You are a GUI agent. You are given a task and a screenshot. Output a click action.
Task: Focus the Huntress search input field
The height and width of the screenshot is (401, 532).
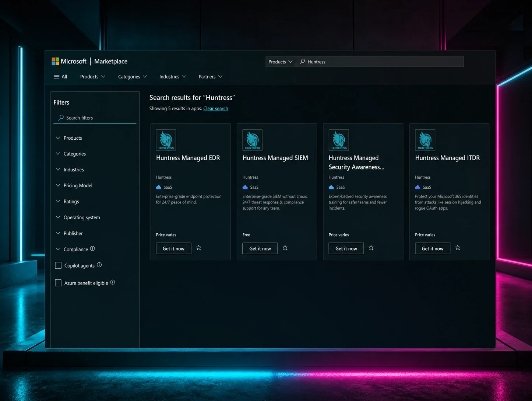click(x=380, y=62)
